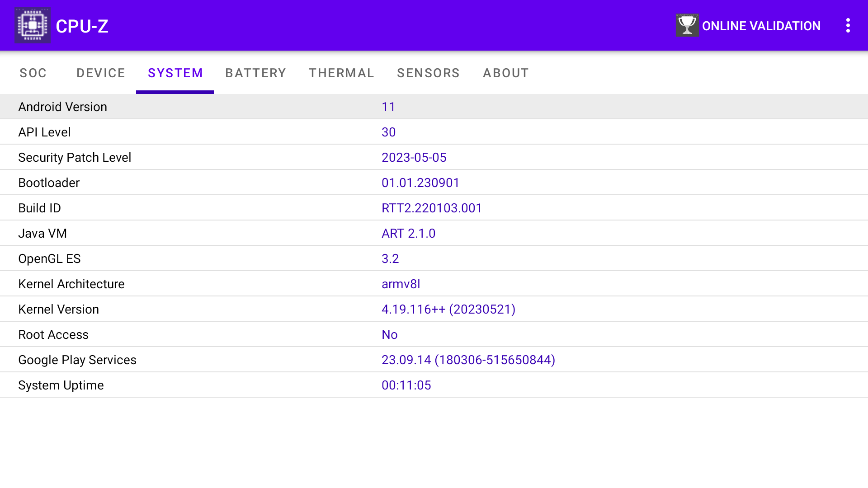This screenshot has height=488, width=868.
Task: Click kernel value 4.19.116++ (20230521)
Action: point(448,309)
